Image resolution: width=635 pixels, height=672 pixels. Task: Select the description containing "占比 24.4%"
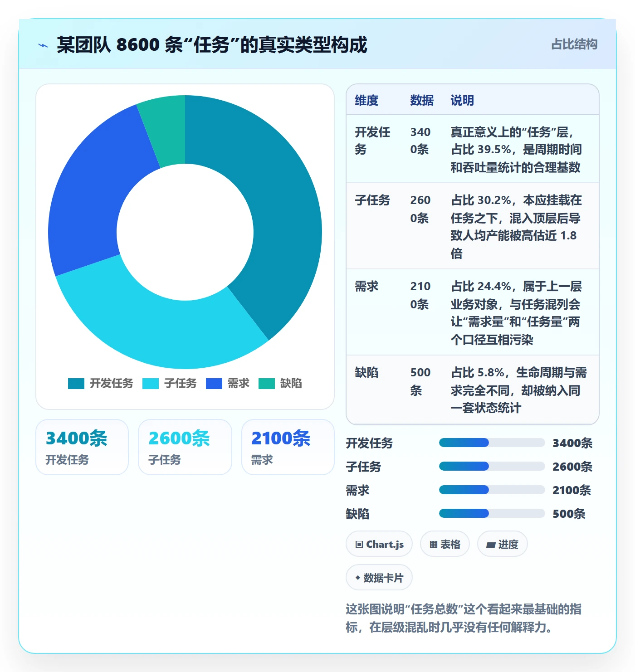click(x=516, y=312)
